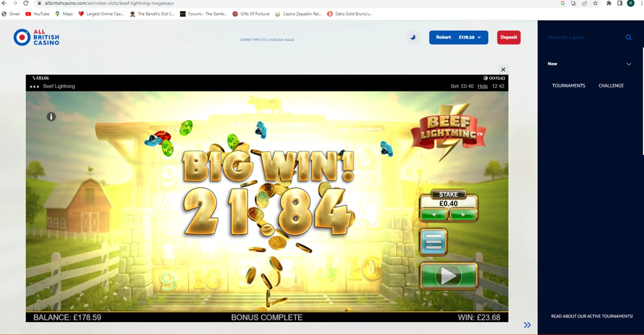Increase the stake with the right arrow
This screenshot has width=644, height=335.
tap(463, 215)
